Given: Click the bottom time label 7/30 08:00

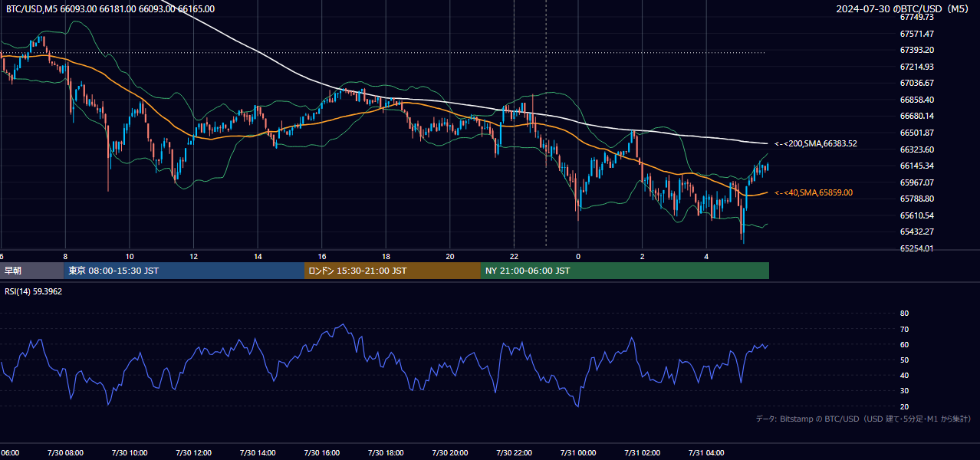Looking at the screenshot, I should pos(64,452).
